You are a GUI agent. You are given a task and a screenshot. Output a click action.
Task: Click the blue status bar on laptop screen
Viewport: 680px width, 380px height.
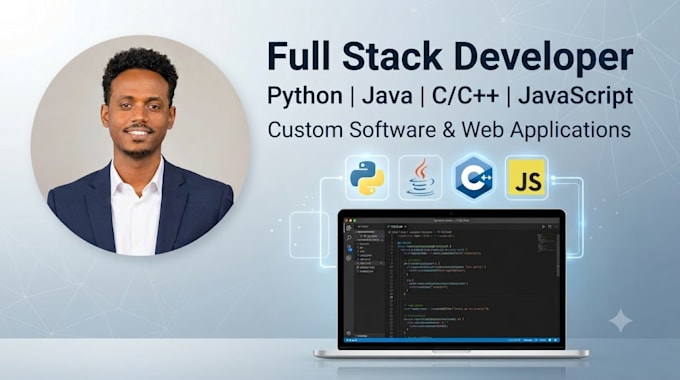(452, 340)
